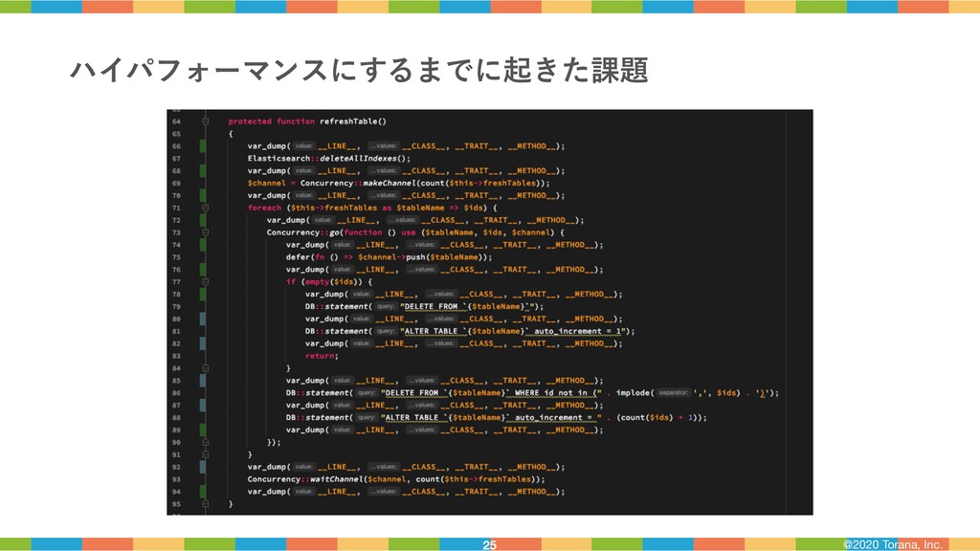Viewport: 980px width, 551px height.
Task: Click the defer(fn () => $channel->push) line
Action: pyautogui.click(x=389, y=256)
